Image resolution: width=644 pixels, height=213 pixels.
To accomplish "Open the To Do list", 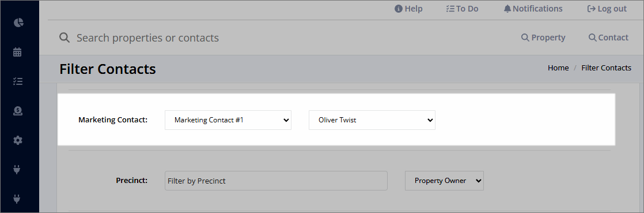I will (x=462, y=9).
